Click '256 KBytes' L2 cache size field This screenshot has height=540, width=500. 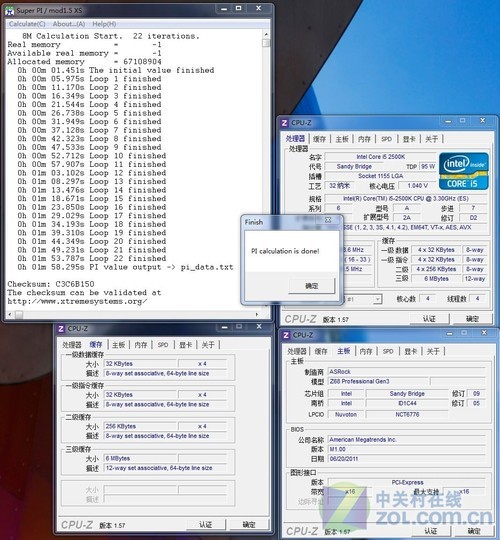tap(140, 426)
